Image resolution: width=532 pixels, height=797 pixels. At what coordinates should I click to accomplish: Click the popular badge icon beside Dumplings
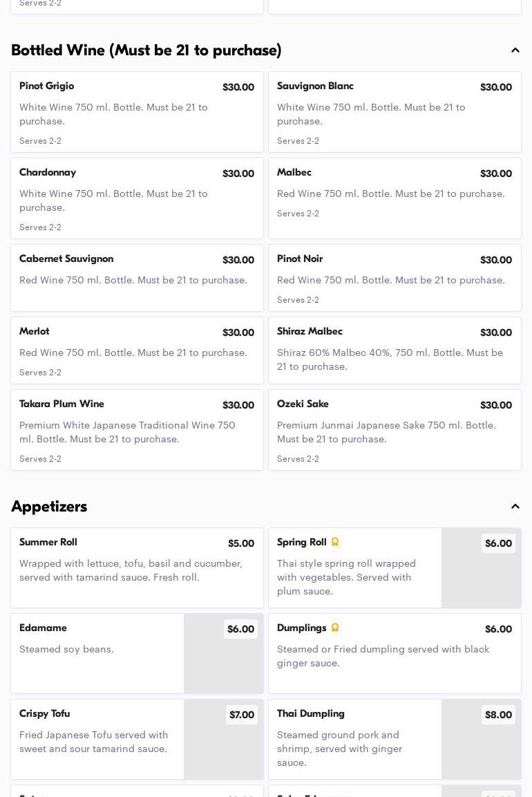pos(335,628)
